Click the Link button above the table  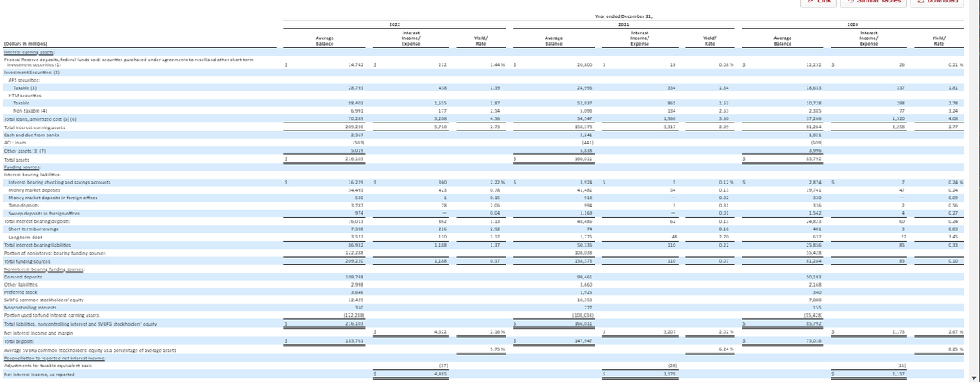point(820,2)
